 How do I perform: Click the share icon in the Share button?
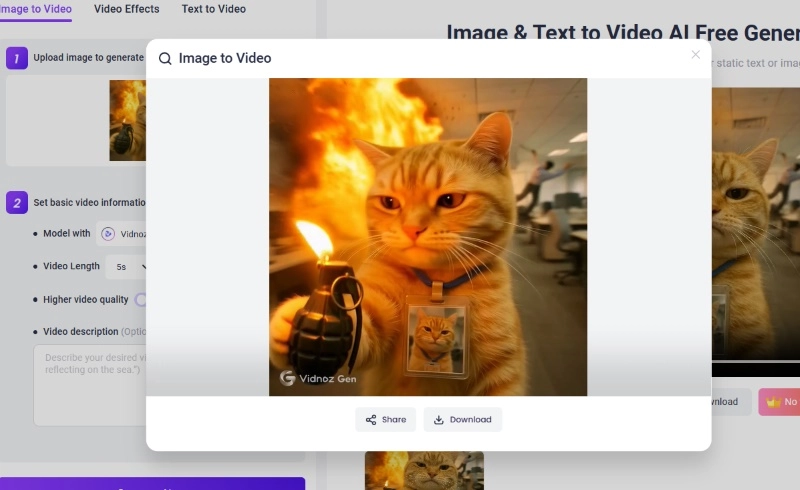[371, 419]
